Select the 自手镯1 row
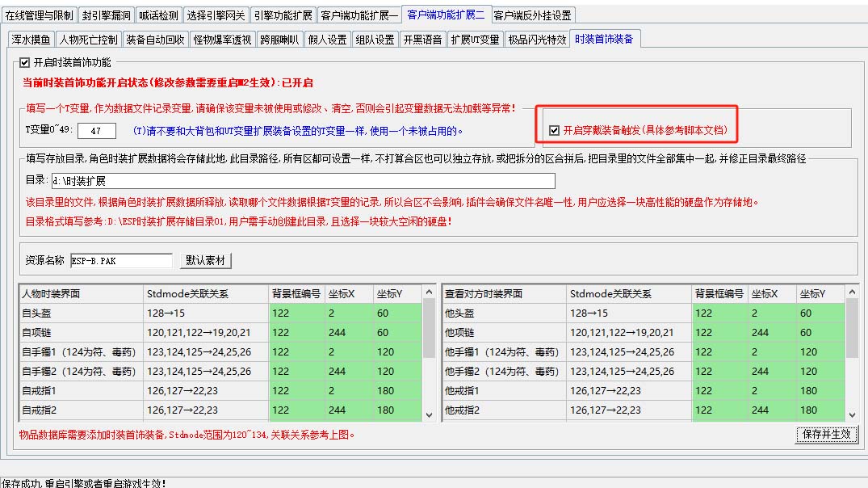Screen dimensions: 868x488 coord(220,351)
